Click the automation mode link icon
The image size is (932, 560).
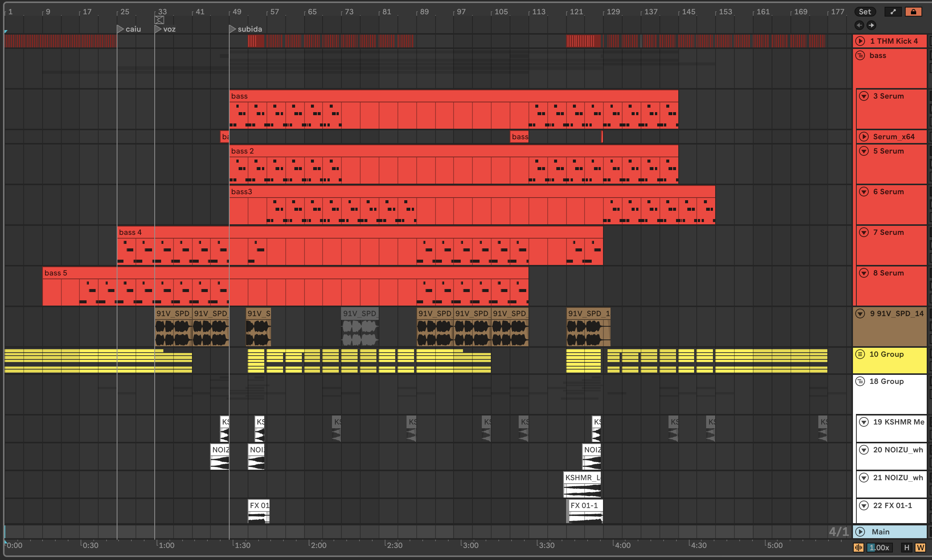(x=893, y=12)
